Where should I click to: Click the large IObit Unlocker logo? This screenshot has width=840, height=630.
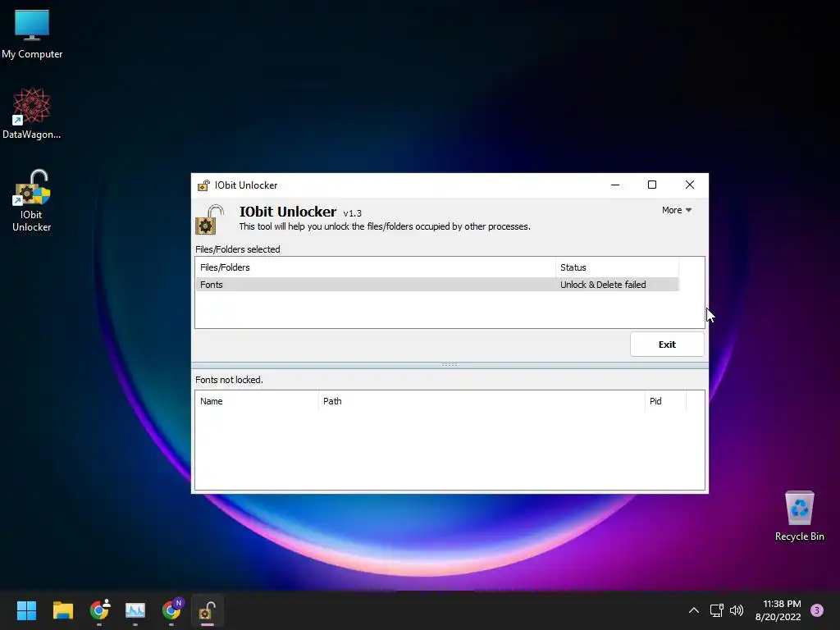pos(210,219)
